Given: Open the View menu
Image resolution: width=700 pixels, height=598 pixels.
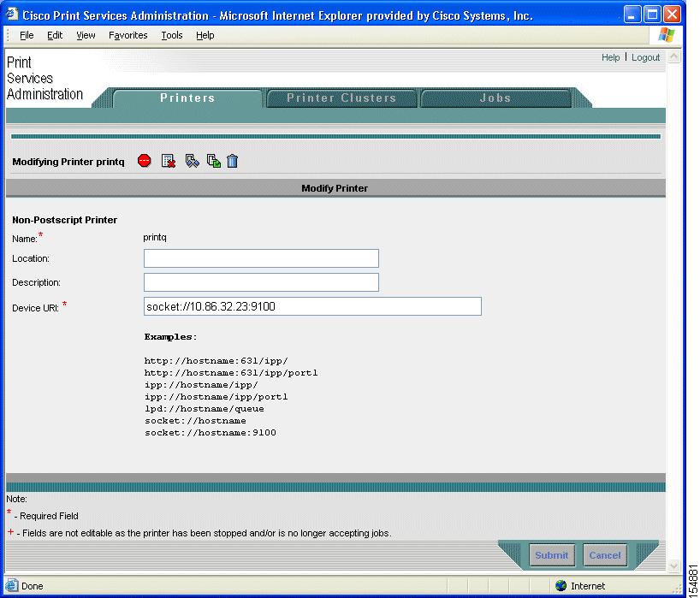Looking at the screenshot, I should point(86,35).
